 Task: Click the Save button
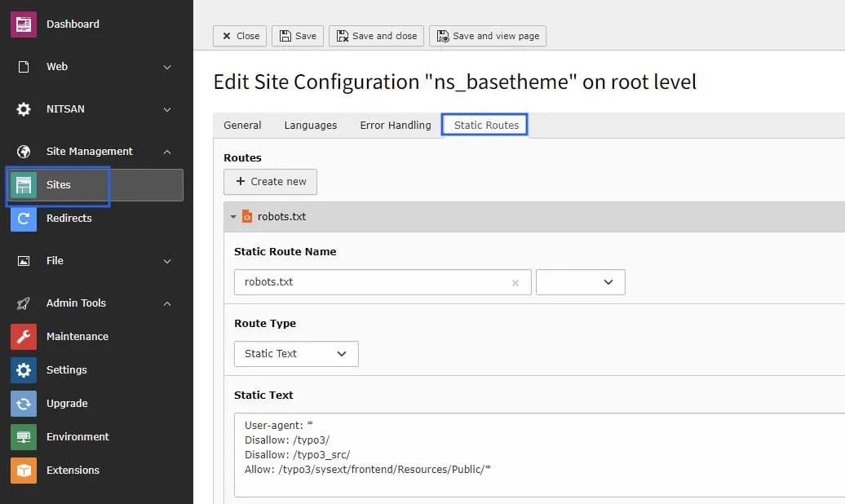[x=298, y=36]
